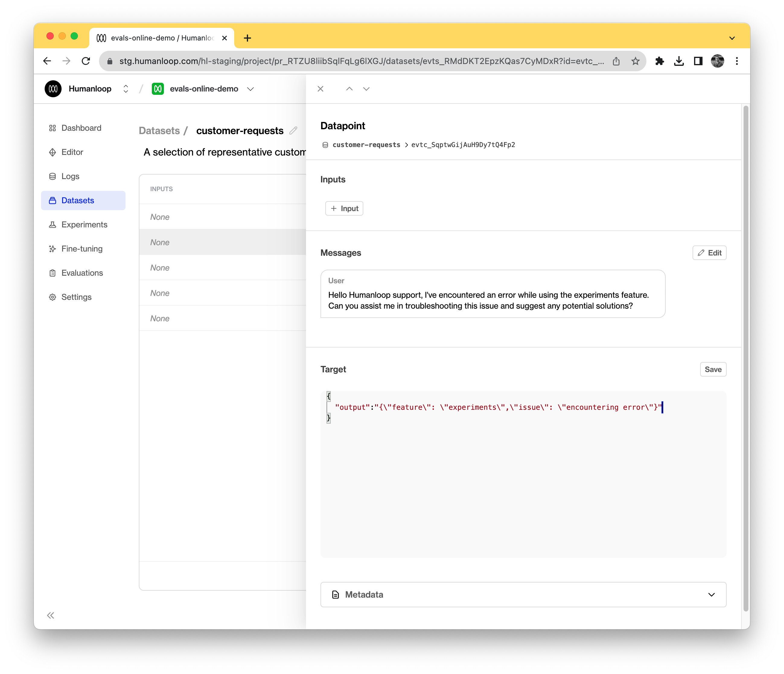Go to next datapoint with down chevron
This screenshot has width=784, height=674.
(366, 88)
